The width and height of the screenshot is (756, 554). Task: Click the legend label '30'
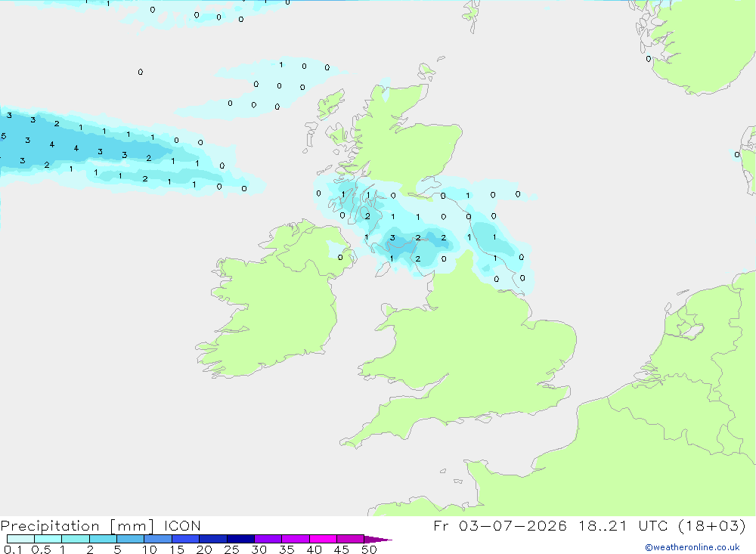259,549
